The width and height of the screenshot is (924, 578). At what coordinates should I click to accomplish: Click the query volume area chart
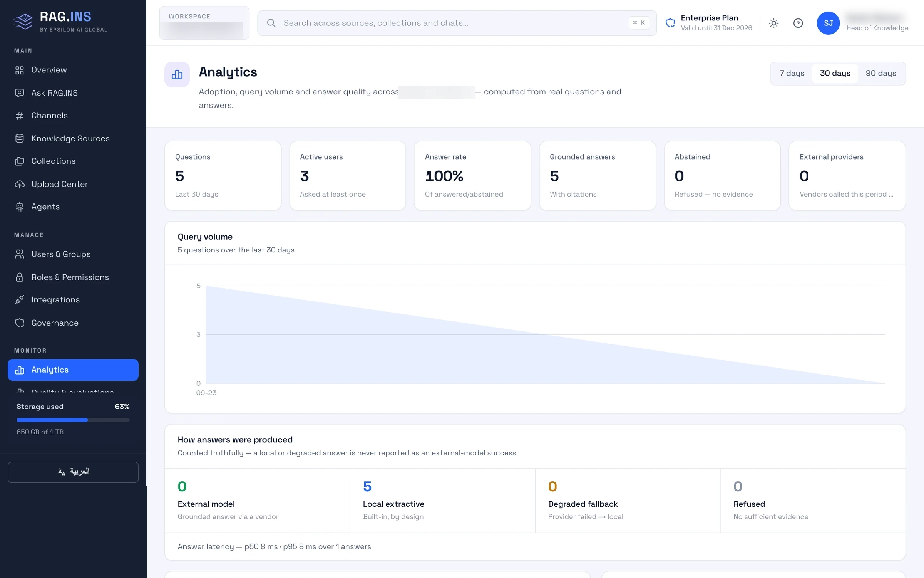point(546,334)
